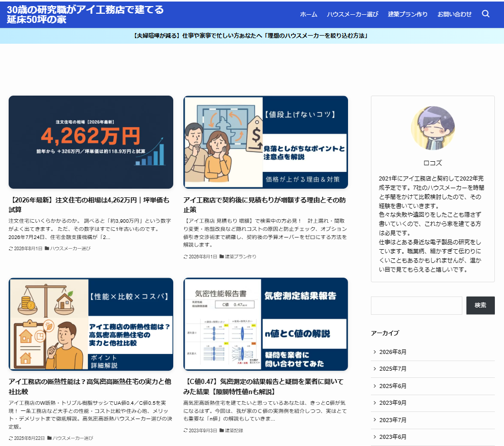This screenshot has width=504, height=446.
Task: Click the ロコズ author name
Action: 433,163
